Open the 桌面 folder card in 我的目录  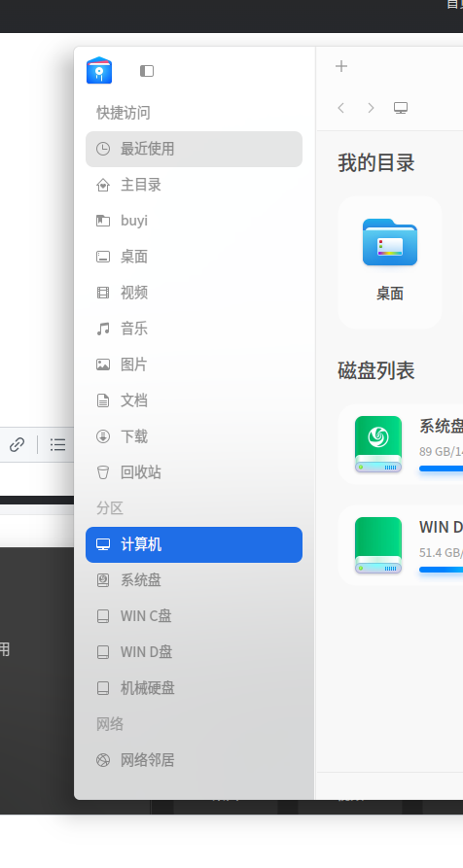click(x=390, y=261)
